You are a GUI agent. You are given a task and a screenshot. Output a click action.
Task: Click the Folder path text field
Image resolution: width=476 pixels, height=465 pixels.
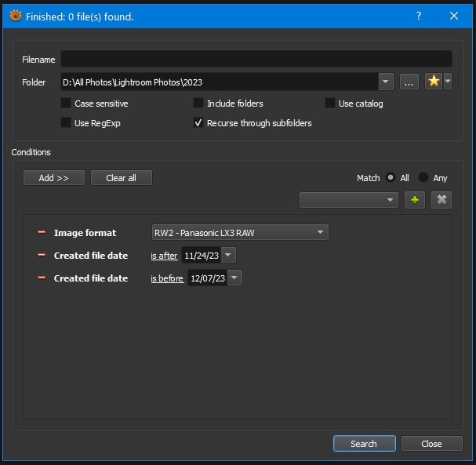pos(220,82)
